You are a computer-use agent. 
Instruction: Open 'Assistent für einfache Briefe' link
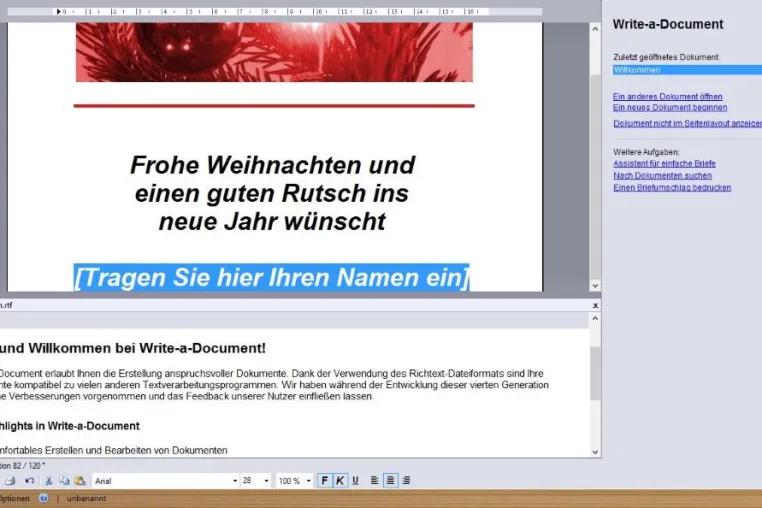coord(664,164)
